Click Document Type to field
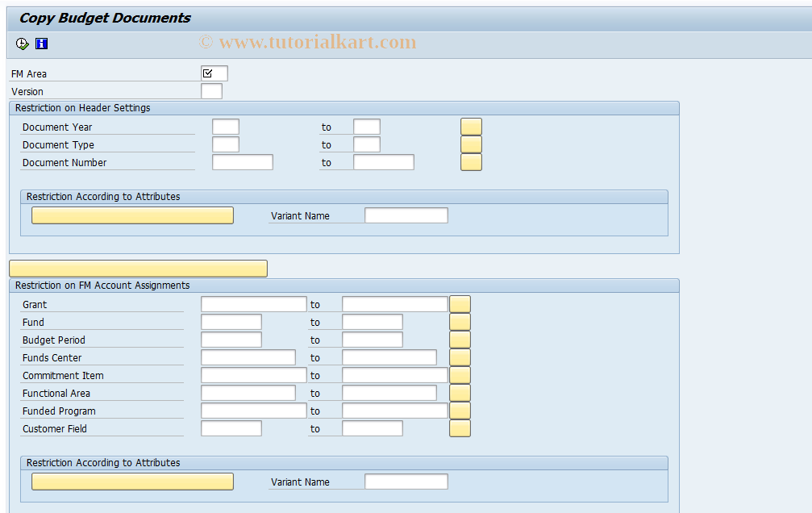 (x=367, y=144)
